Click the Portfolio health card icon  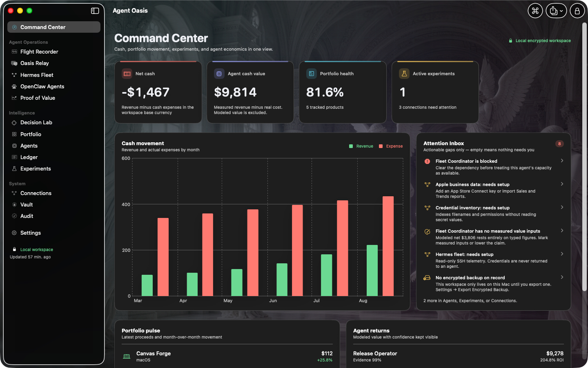coord(312,74)
